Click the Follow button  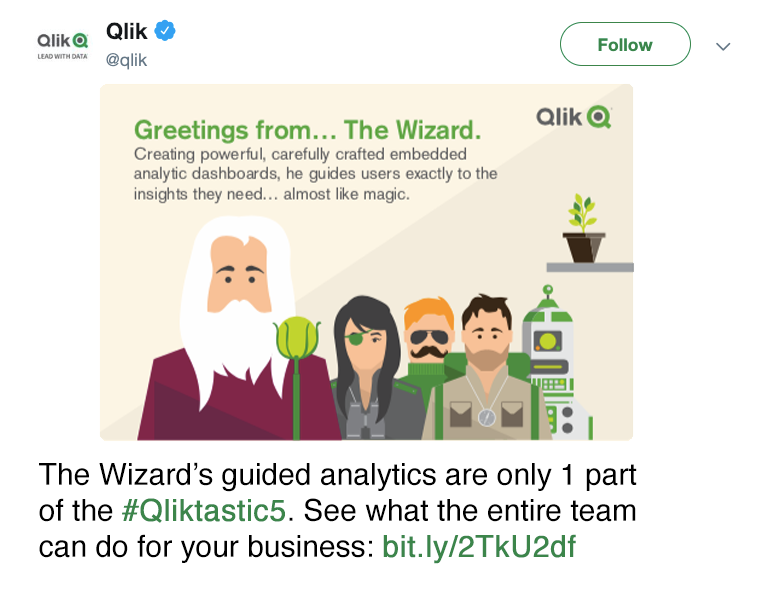click(x=625, y=44)
